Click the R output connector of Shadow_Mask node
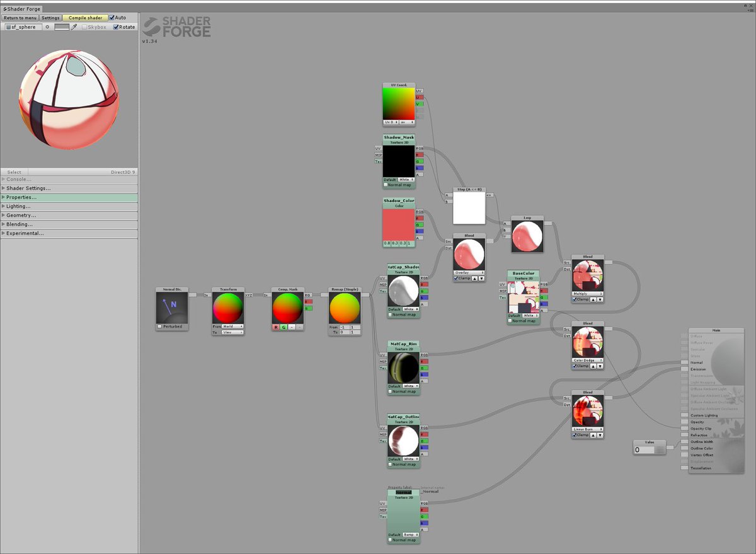The image size is (756, 554). (x=420, y=154)
